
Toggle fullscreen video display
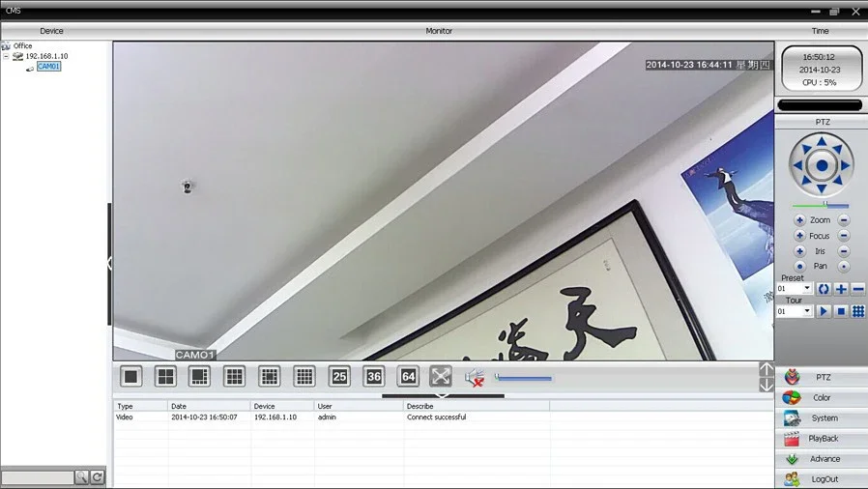point(441,377)
